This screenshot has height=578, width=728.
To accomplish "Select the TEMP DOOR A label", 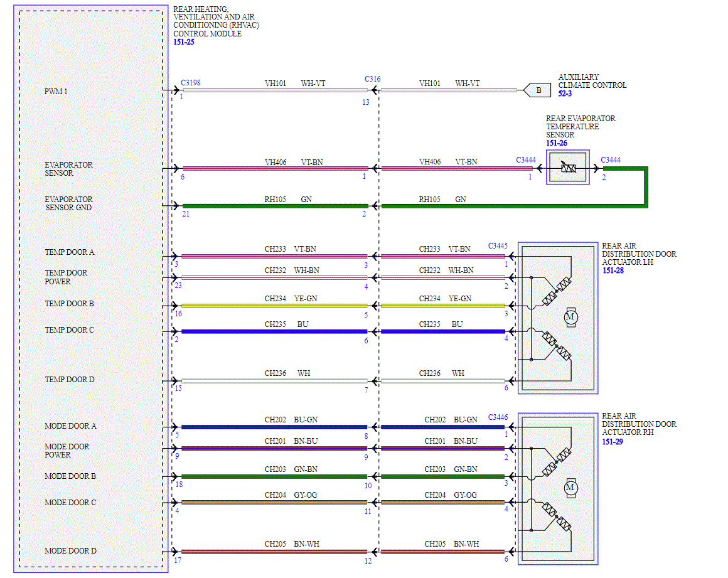I will click(x=69, y=252).
